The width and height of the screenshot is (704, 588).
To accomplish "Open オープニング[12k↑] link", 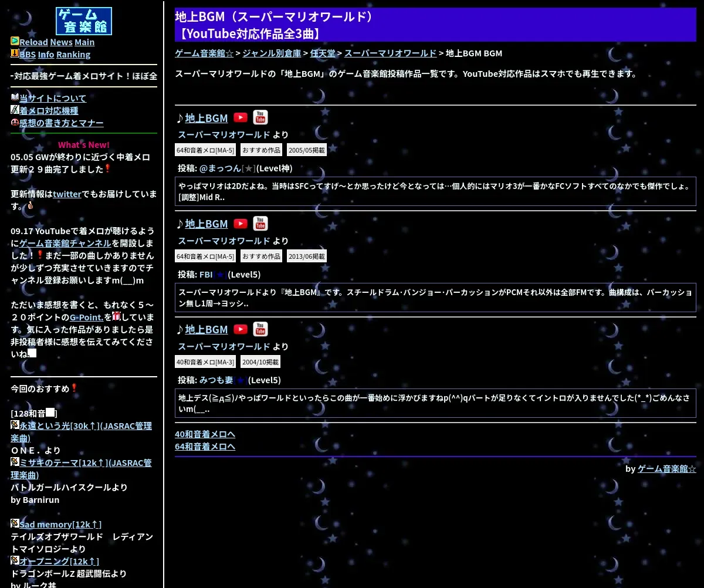I will pos(59,562).
